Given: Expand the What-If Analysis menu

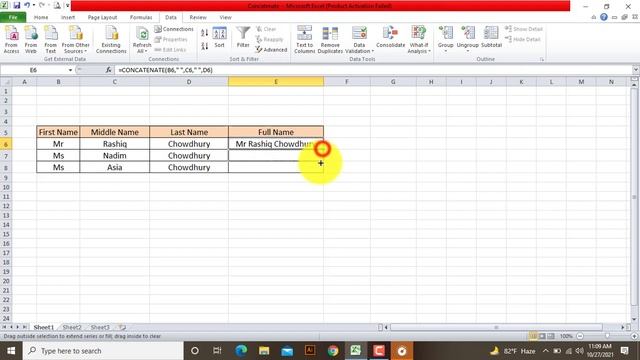Looking at the screenshot, I should (x=419, y=39).
